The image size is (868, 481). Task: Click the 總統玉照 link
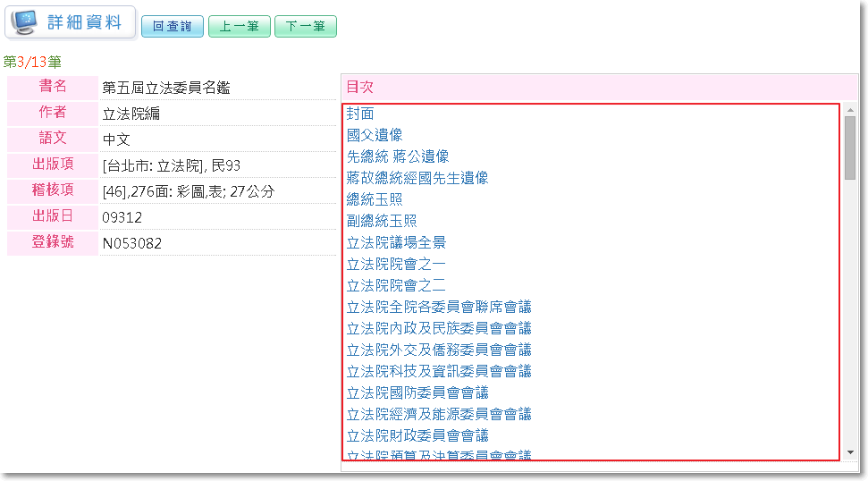(x=375, y=199)
